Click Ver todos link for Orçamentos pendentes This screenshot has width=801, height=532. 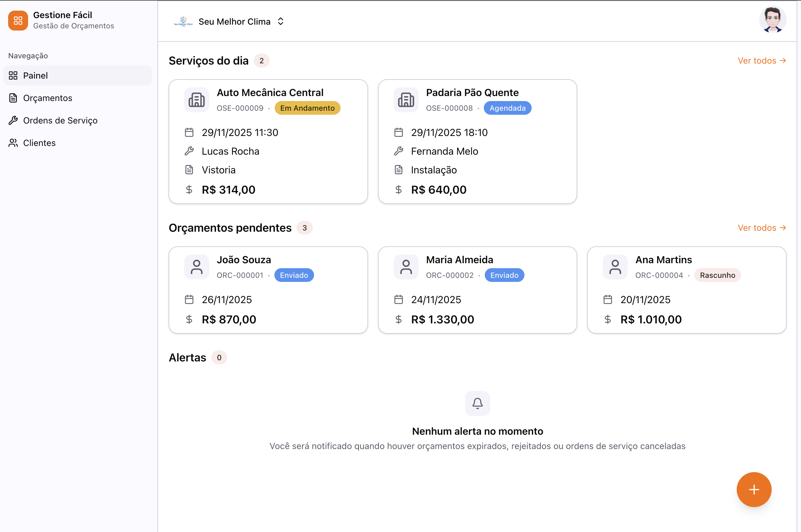pos(762,228)
